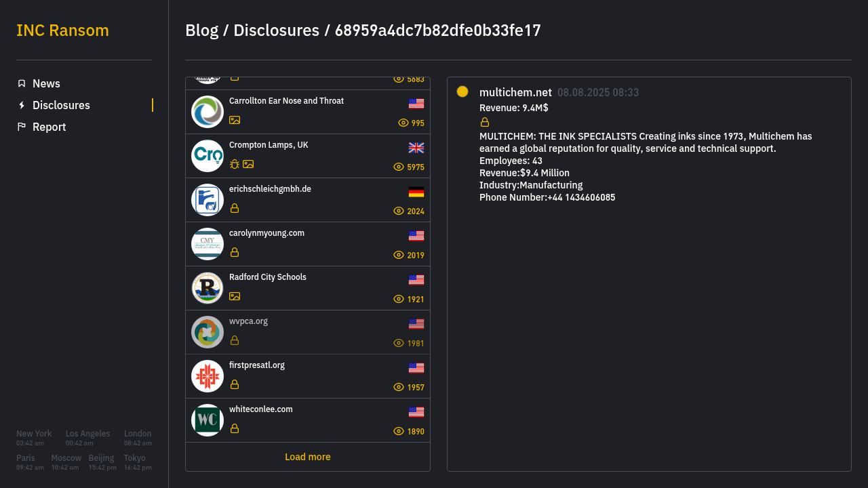The height and width of the screenshot is (488, 868).
Task: Click the wvpca.org logo thumbnail
Action: (x=208, y=332)
